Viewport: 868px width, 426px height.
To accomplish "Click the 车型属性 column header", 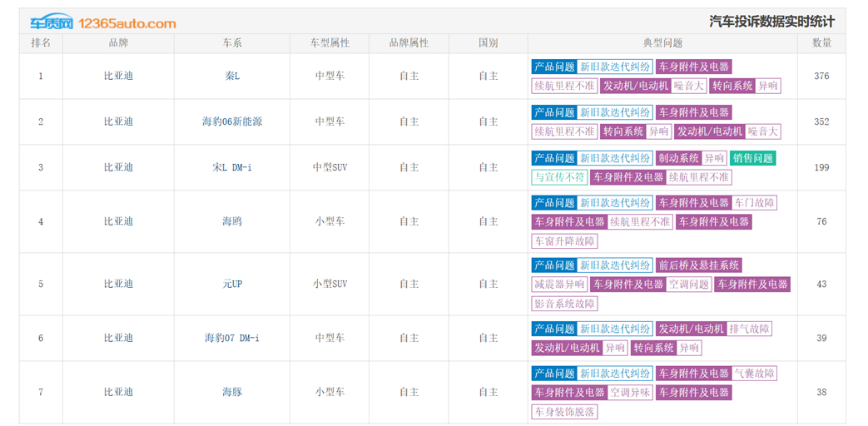I will 330,43.
